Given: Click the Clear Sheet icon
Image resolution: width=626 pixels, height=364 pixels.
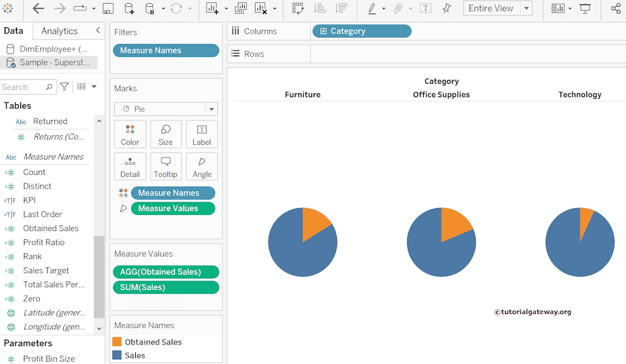Looking at the screenshot, I should pyautogui.click(x=260, y=9).
